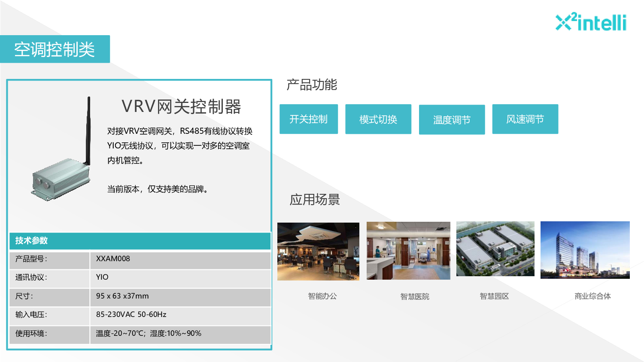
Task: Click the 智慧园区 caption
Action: pyautogui.click(x=494, y=296)
